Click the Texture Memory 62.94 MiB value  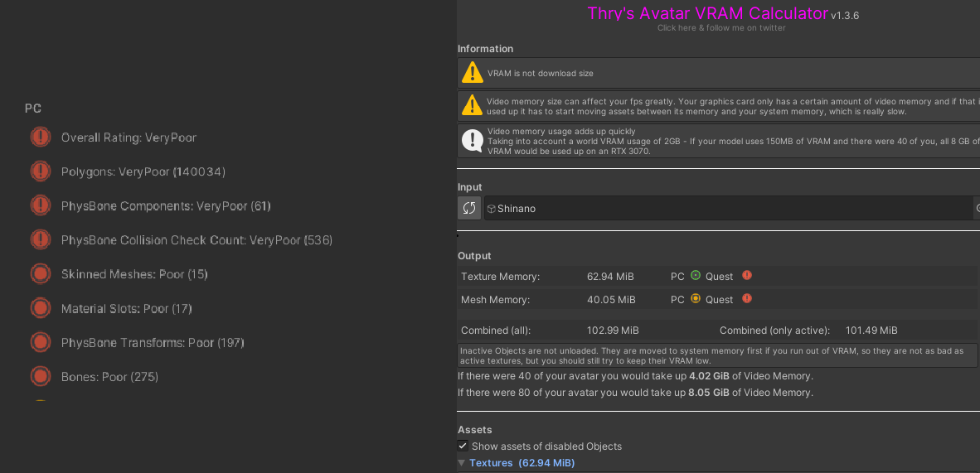(x=610, y=276)
